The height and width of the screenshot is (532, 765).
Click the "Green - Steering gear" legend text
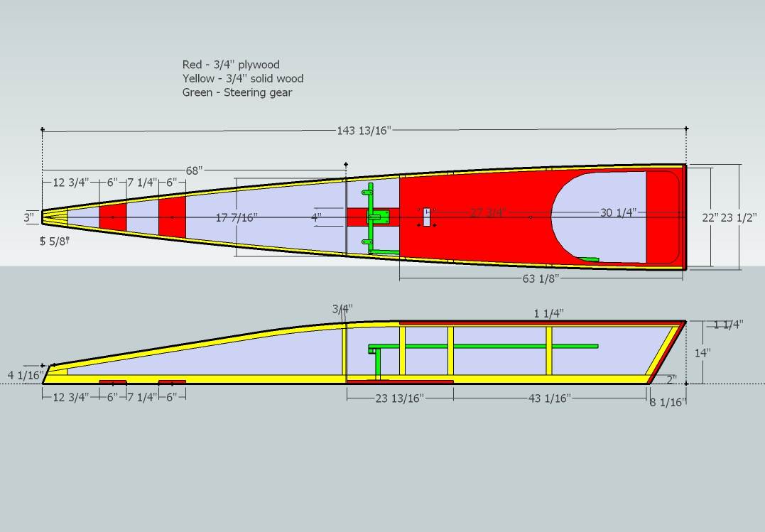[x=237, y=92]
